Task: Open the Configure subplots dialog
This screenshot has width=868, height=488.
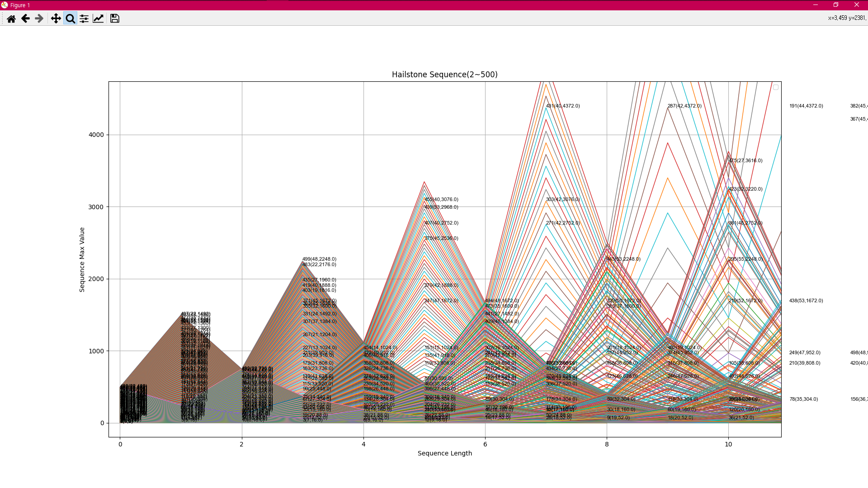Action: 84,19
